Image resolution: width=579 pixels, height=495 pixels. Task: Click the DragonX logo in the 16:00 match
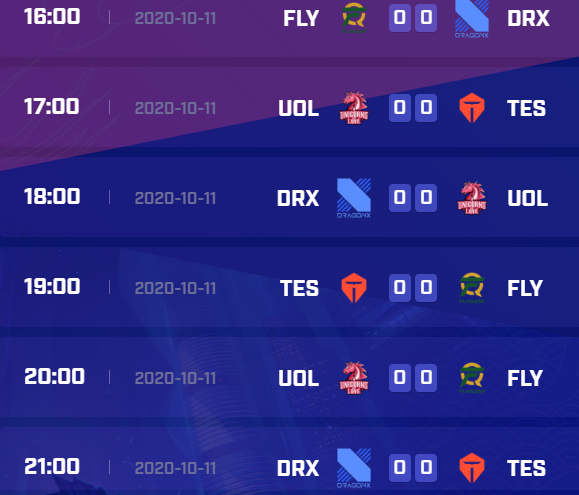472,18
